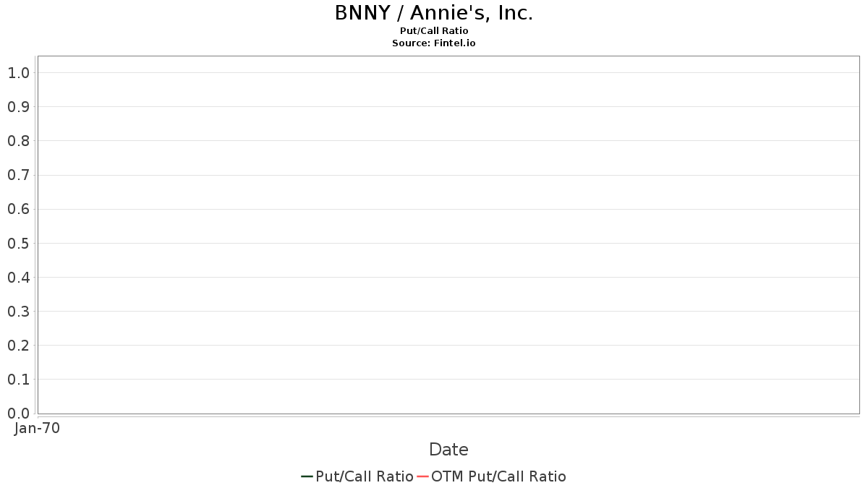The height and width of the screenshot is (488, 868).
Task: Click the 0.2 y-axis tick label
Action: pyautogui.click(x=18, y=346)
